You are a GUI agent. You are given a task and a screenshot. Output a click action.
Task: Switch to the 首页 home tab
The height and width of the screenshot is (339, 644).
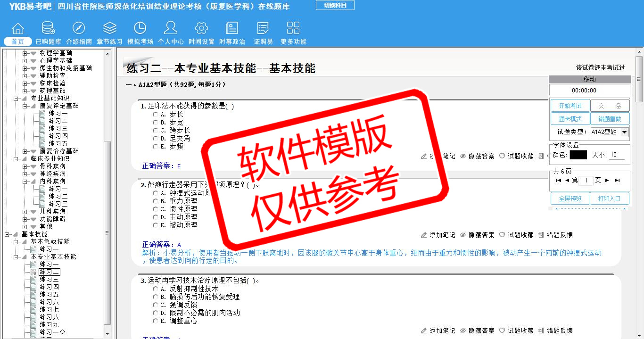17,41
